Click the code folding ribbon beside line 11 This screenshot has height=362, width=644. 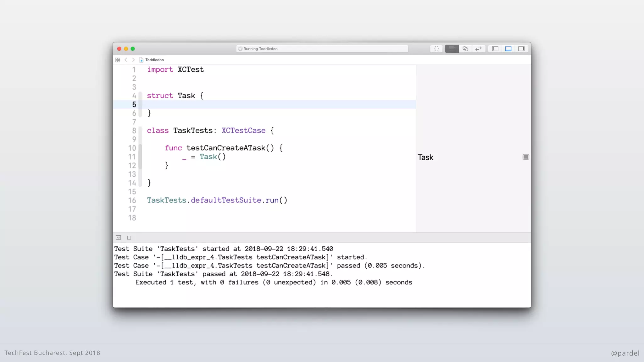(140, 157)
